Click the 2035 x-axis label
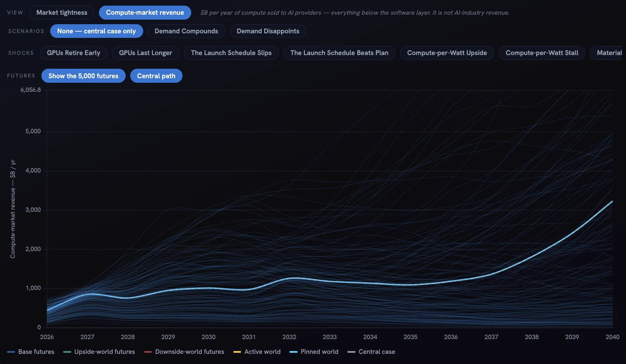Image resolution: width=626 pixels, height=364 pixels. 411,337
